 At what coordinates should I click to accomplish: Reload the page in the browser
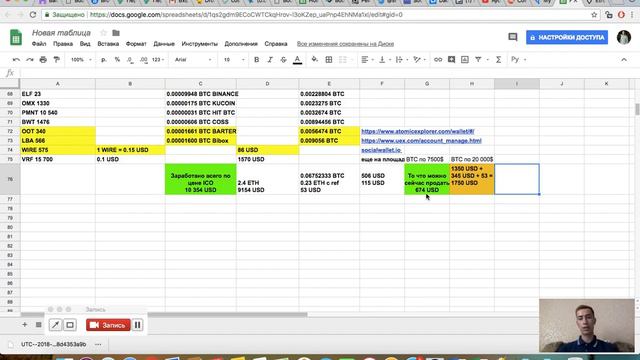point(33,15)
